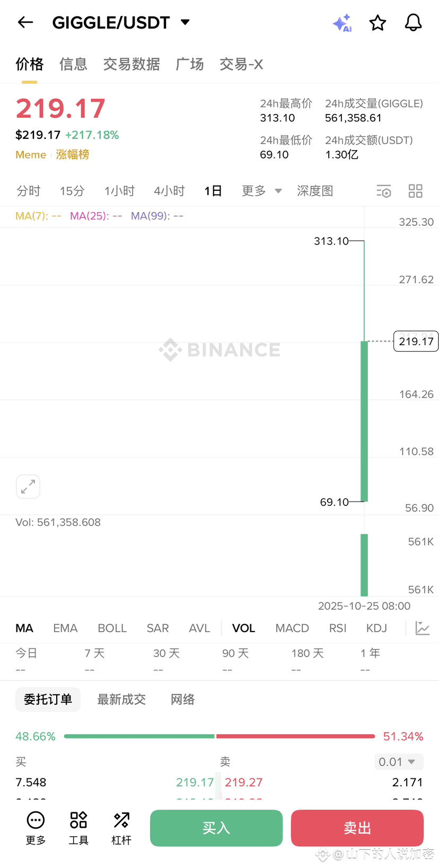Open price alert bell icon
Screen dimensions: 439x868
point(413,23)
